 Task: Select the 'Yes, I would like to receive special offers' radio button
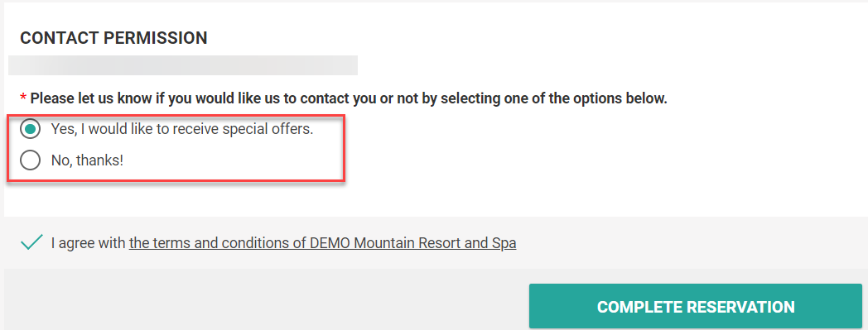tap(30, 130)
